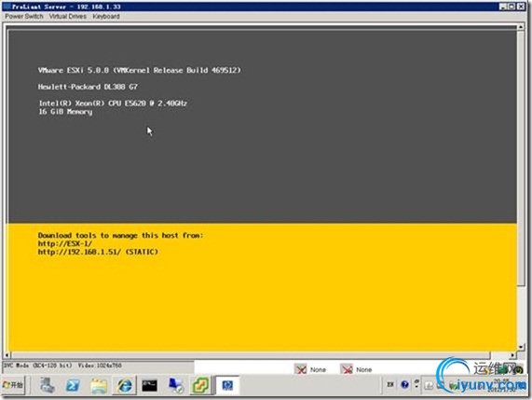Open Server Manager from the taskbar
532x400 pixels.
(x=48, y=385)
